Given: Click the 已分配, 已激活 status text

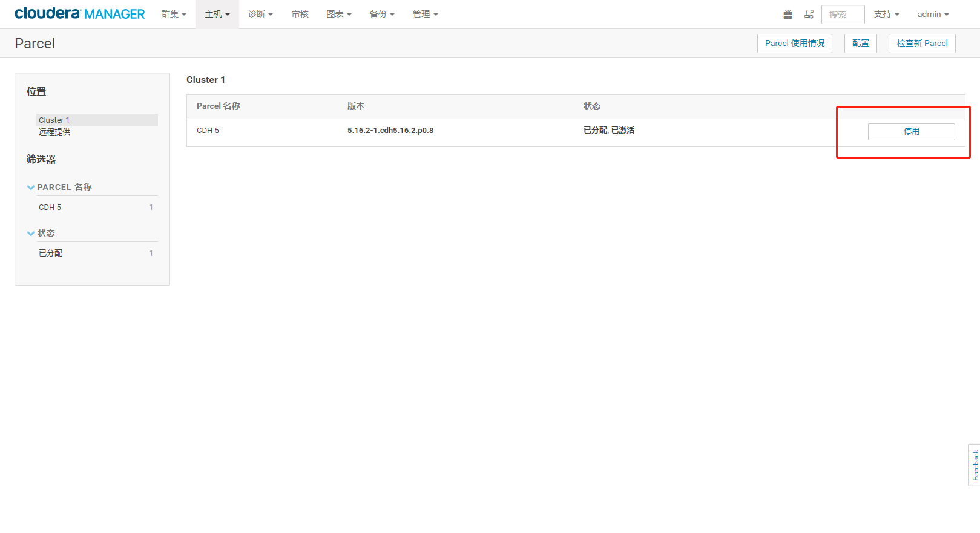Looking at the screenshot, I should [x=609, y=131].
